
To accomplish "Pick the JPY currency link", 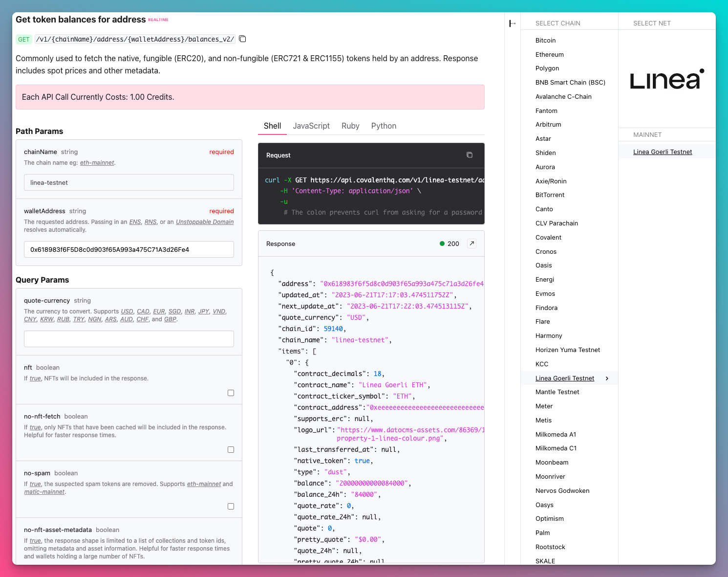I will [x=204, y=311].
